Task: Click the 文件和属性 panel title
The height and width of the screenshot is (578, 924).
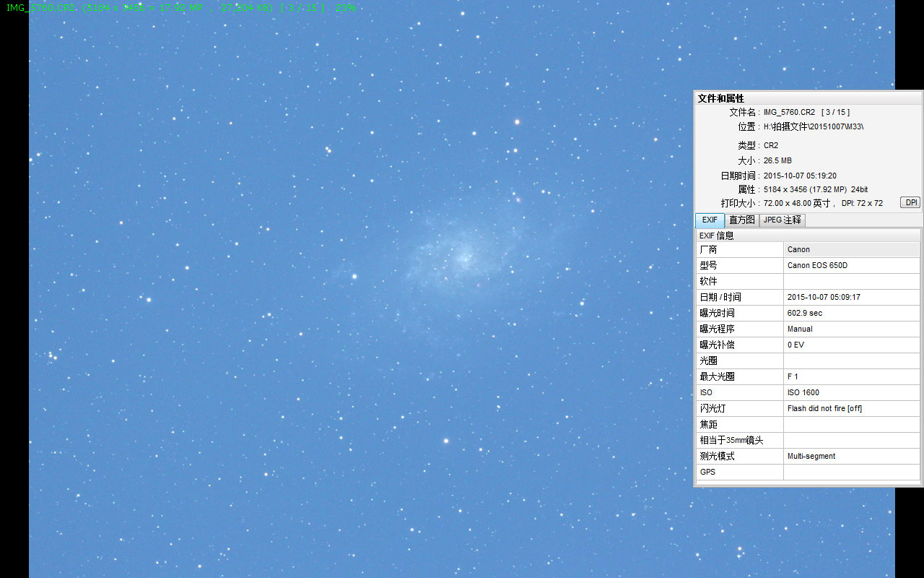Action: coord(720,98)
